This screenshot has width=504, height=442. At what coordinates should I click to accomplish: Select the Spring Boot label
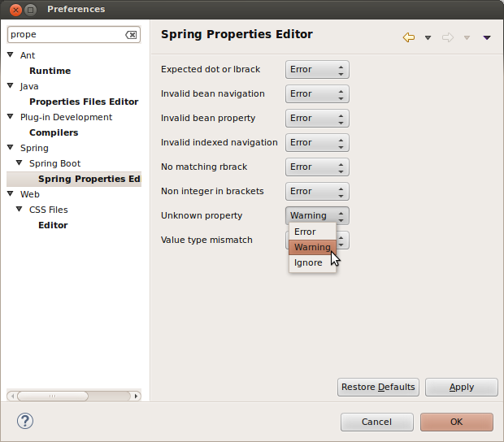54,163
